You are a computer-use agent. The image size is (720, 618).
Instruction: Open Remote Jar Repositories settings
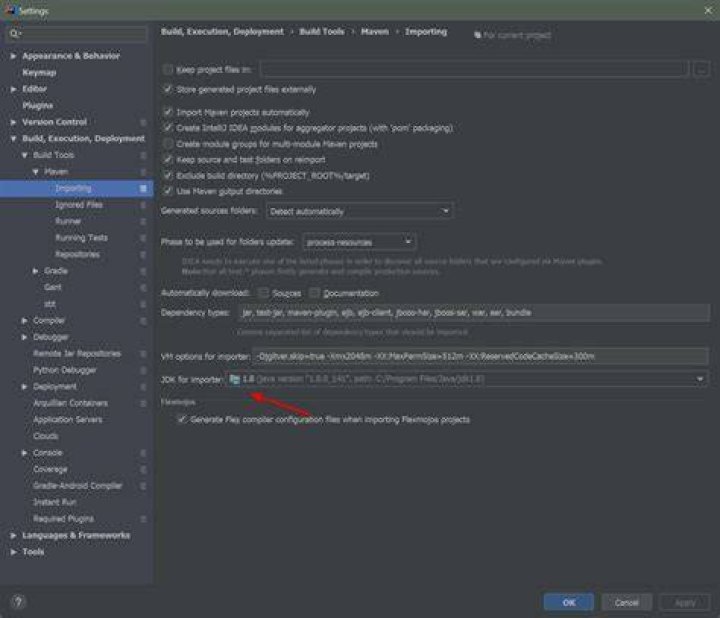coord(77,354)
